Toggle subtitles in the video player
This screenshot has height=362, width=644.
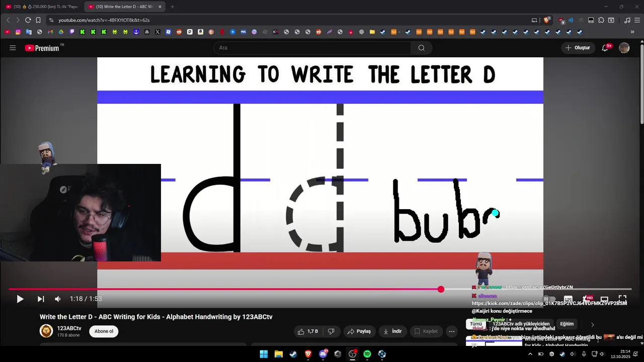pos(568,299)
